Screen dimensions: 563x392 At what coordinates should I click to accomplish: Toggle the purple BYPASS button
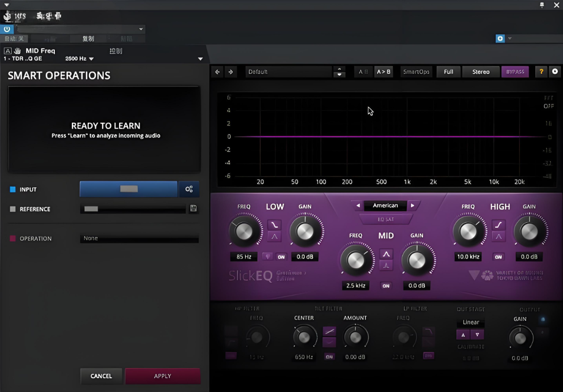(515, 71)
